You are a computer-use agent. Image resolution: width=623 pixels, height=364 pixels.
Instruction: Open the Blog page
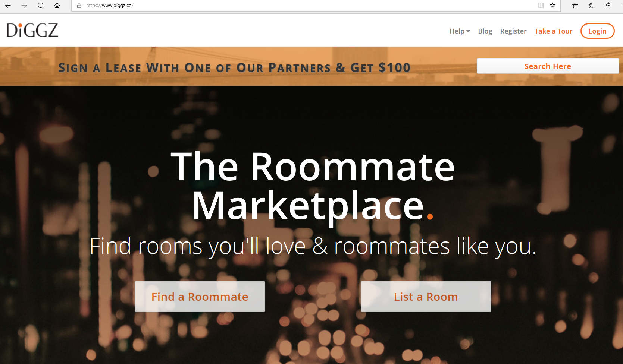coord(485,31)
